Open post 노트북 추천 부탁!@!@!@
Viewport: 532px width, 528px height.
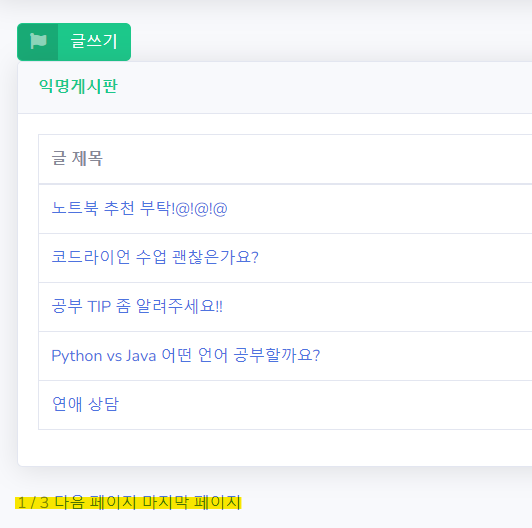click(x=139, y=208)
